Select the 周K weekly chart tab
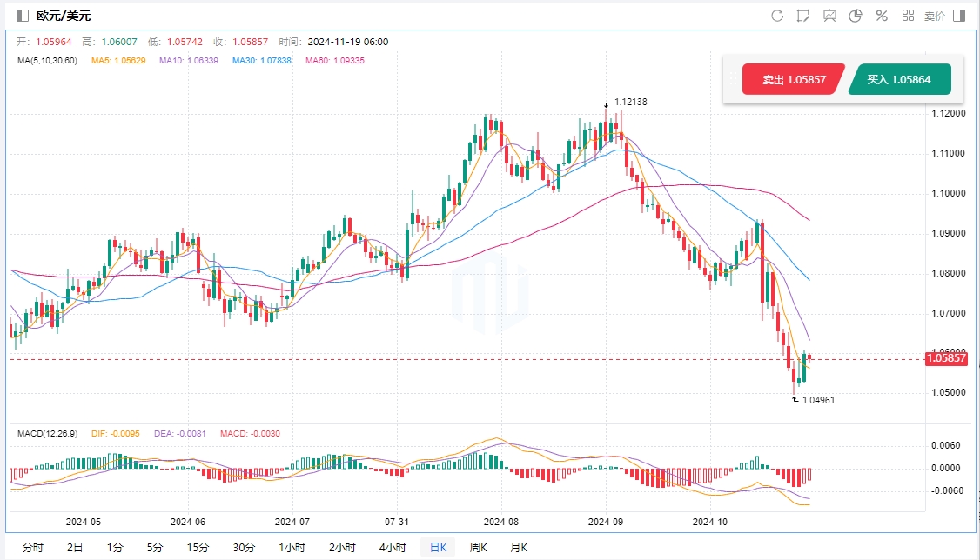This screenshot has height=560, width=980. click(480, 547)
